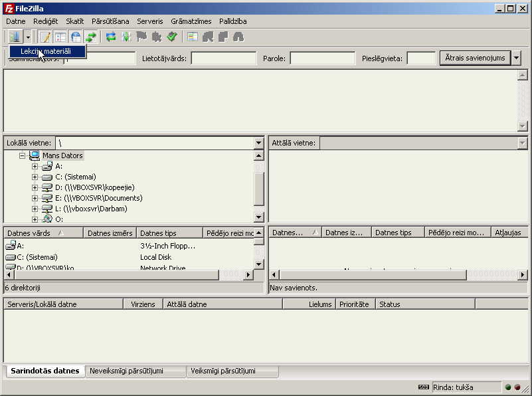Screen dimensions: 532x396
Task: Expand the A: drive tree node
Action: 35,166
